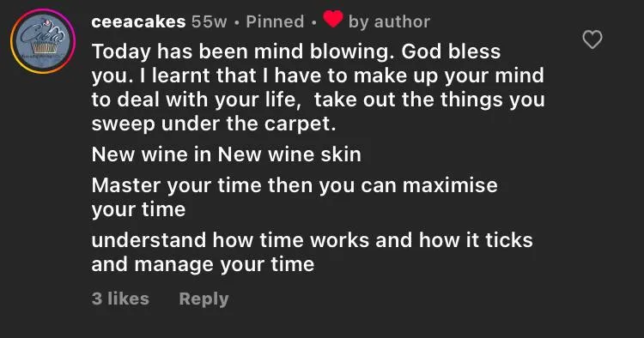
Task: View who gave the 3 likes
Action: tap(120, 299)
